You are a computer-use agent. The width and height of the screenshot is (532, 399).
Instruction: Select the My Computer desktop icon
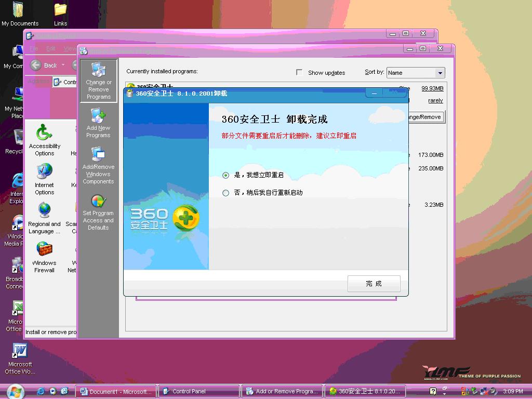click(14, 57)
